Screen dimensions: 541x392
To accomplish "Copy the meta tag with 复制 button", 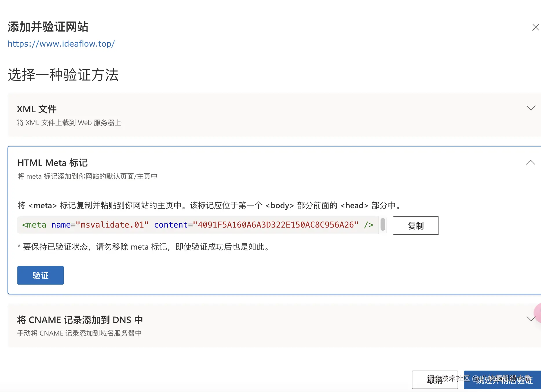I will [x=416, y=226].
